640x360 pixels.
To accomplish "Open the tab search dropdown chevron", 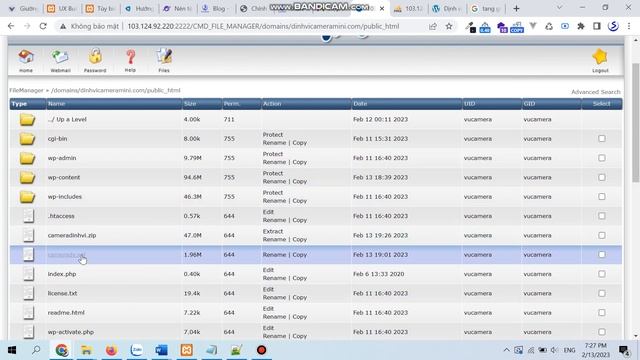I will tap(560, 8).
